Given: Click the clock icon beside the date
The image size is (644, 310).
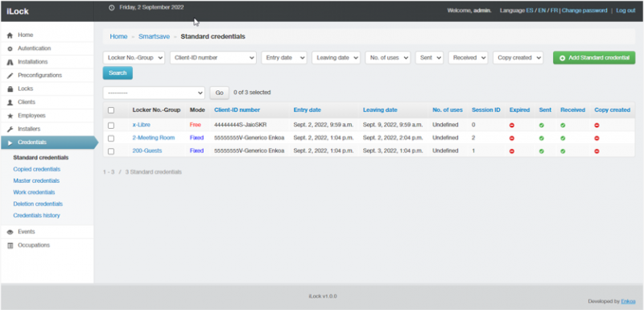Looking at the screenshot, I should pyautogui.click(x=111, y=8).
